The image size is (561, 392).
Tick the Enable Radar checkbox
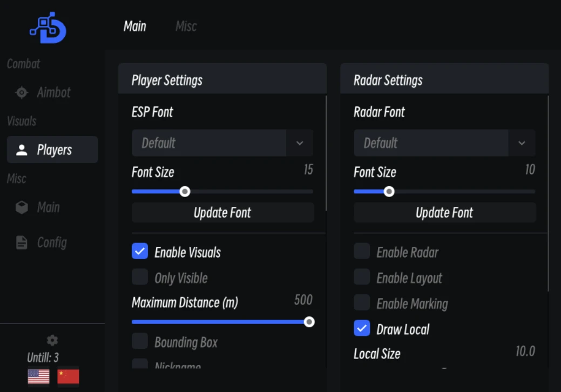362,251
